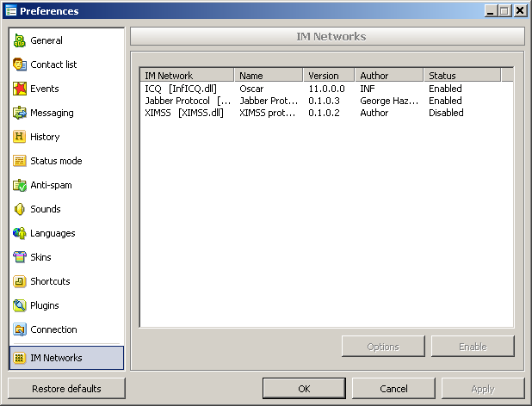This screenshot has height=406, width=532.
Task: Click the Oscar name cell
Action: click(251, 89)
